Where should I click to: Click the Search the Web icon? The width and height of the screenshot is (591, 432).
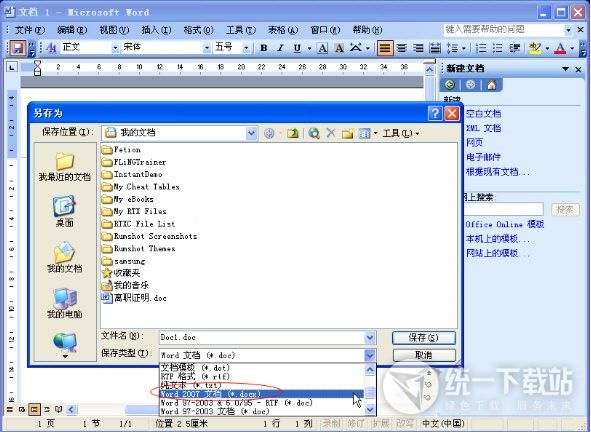[x=314, y=133]
